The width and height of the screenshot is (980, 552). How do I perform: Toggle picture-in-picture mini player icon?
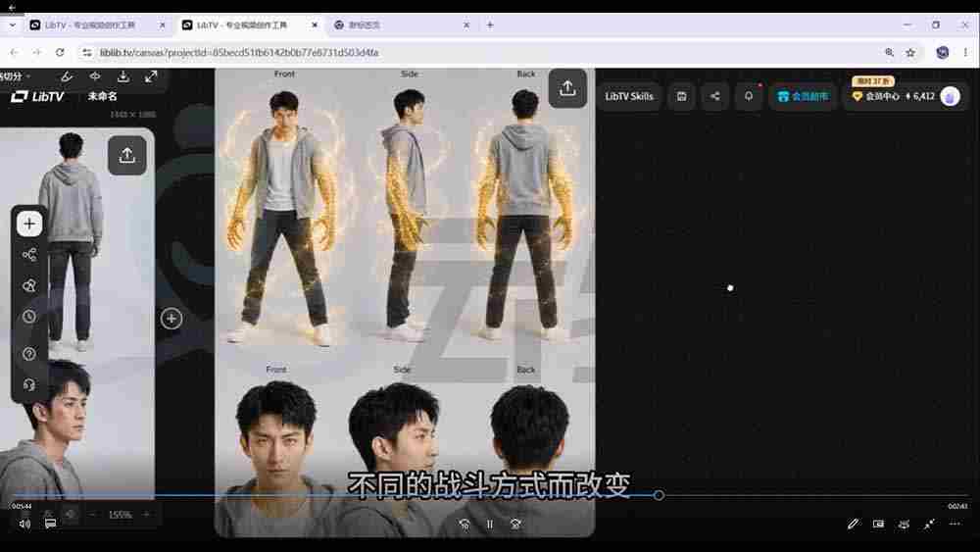coord(878,524)
